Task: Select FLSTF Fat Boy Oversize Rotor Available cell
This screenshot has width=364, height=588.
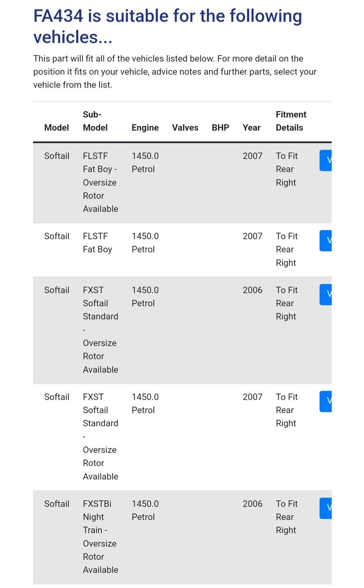Action: tap(100, 182)
